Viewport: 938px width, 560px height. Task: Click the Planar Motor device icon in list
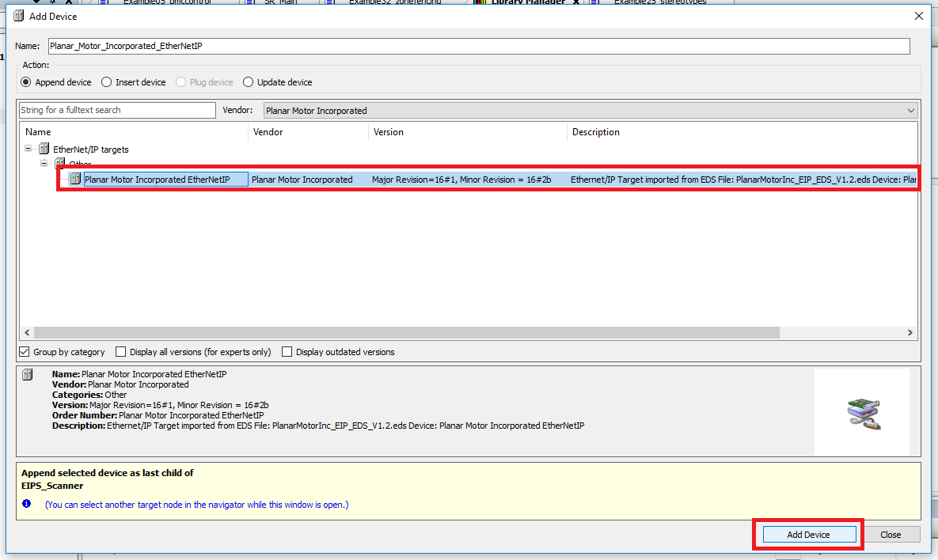76,180
